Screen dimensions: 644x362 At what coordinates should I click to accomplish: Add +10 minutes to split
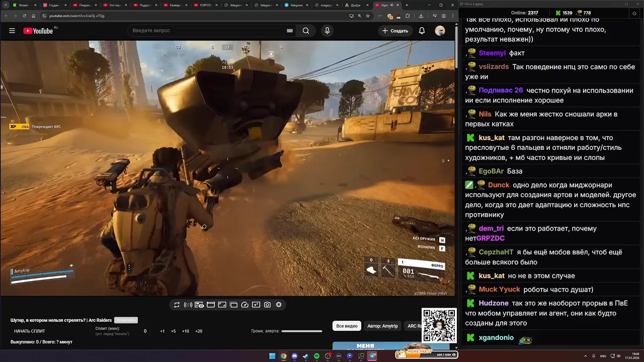186,331
